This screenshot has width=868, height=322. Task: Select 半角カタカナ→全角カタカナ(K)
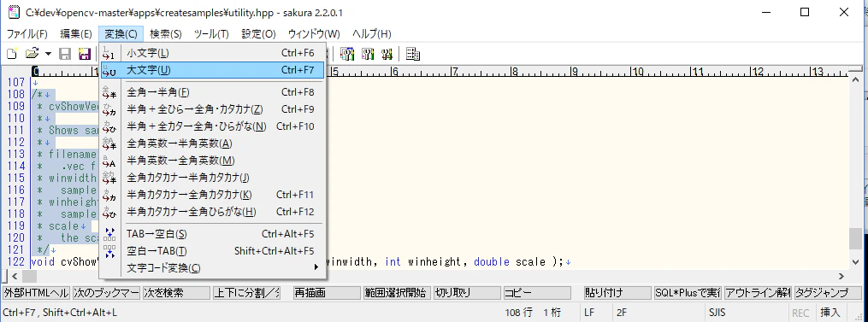coord(213,195)
